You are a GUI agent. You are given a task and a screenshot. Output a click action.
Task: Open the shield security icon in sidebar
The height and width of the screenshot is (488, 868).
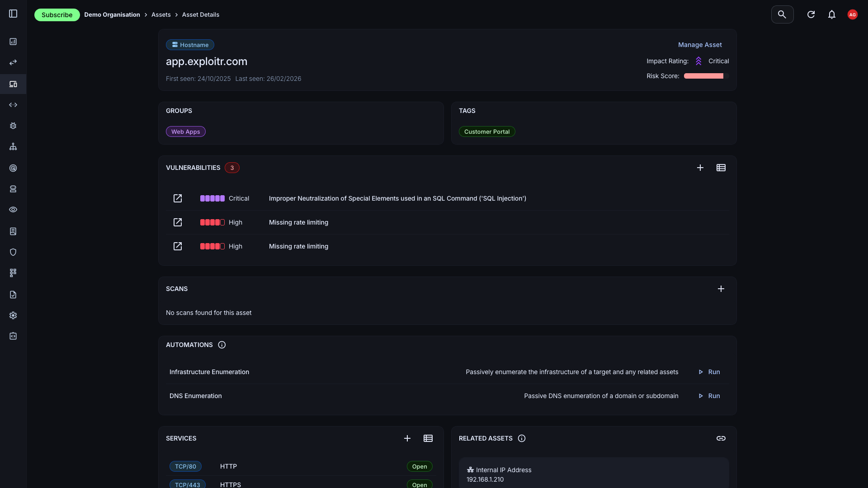point(13,252)
